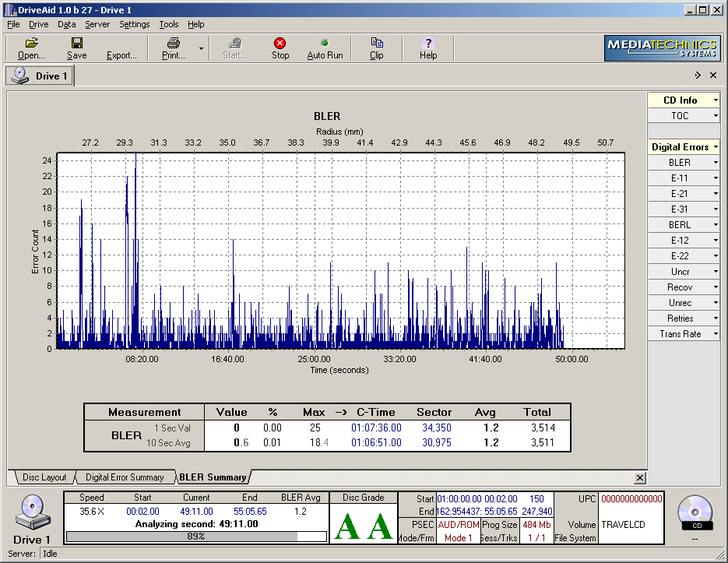Expand the Print dropdown arrow
728x563 pixels.
tap(201, 48)
